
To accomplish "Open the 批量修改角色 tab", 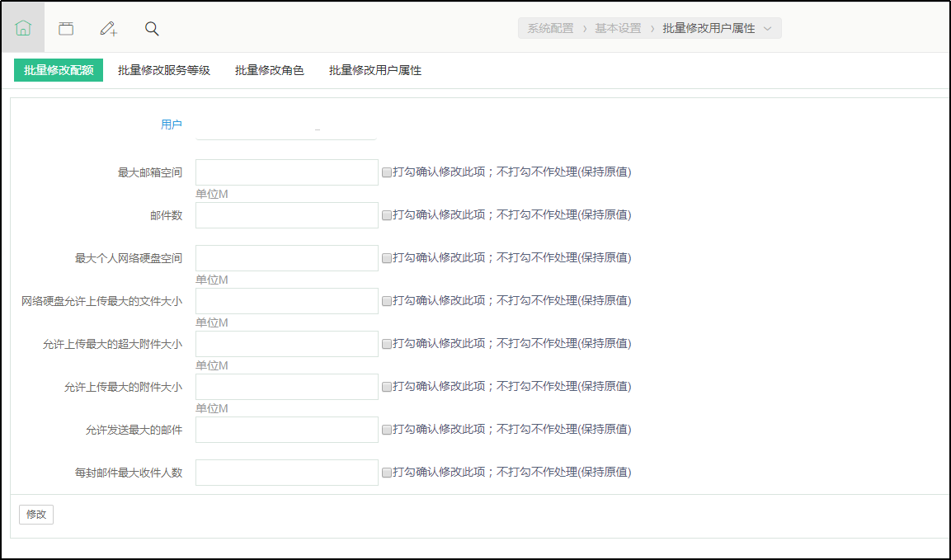I will pos(270,71).
